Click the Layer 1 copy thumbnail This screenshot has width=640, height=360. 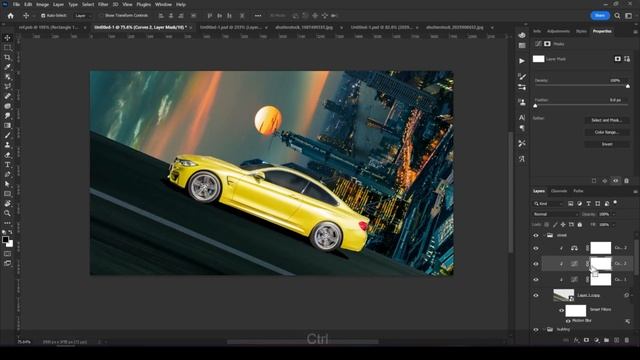click(x=564, y=295)
